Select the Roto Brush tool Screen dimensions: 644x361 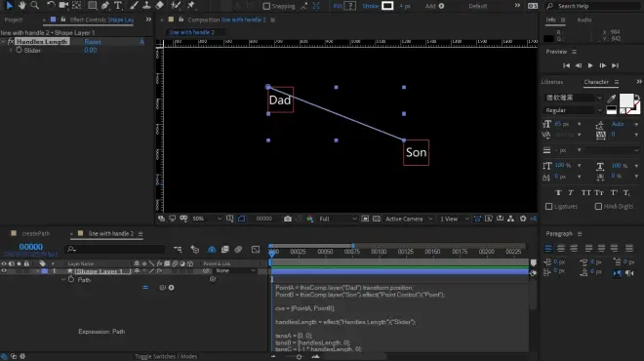pyautogui.click(x=176, y=5)
